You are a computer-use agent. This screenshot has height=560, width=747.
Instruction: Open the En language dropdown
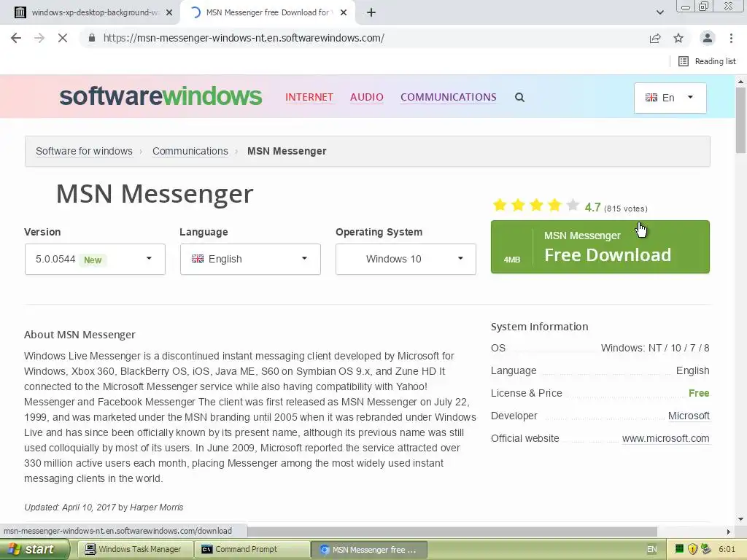coord(670,98)
